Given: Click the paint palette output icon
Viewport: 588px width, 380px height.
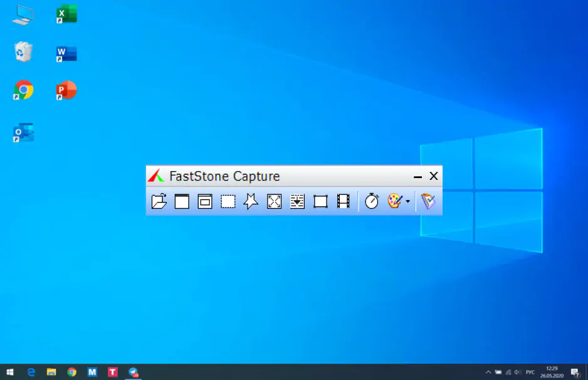Looking at the screenshot, I should (x=394, y=201).
